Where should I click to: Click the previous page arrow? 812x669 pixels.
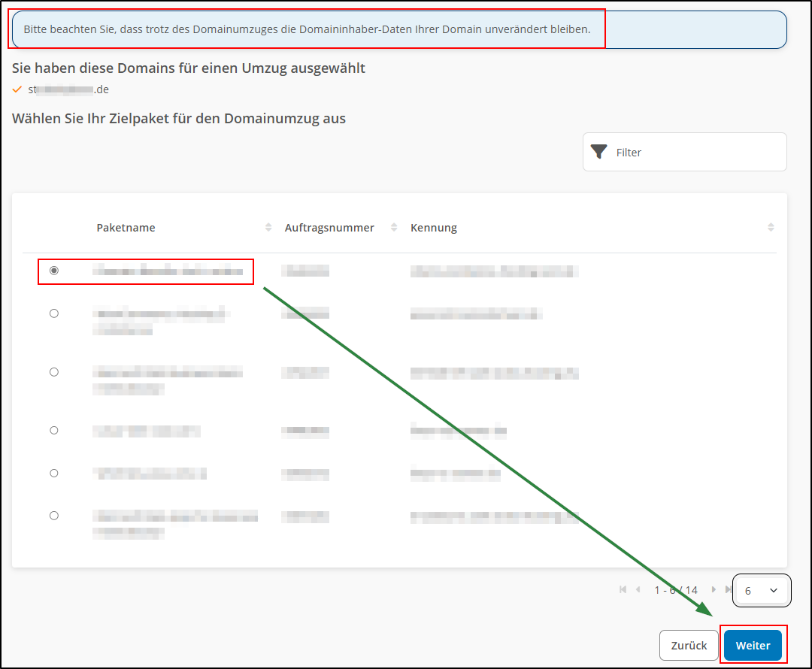coord(638,590)
